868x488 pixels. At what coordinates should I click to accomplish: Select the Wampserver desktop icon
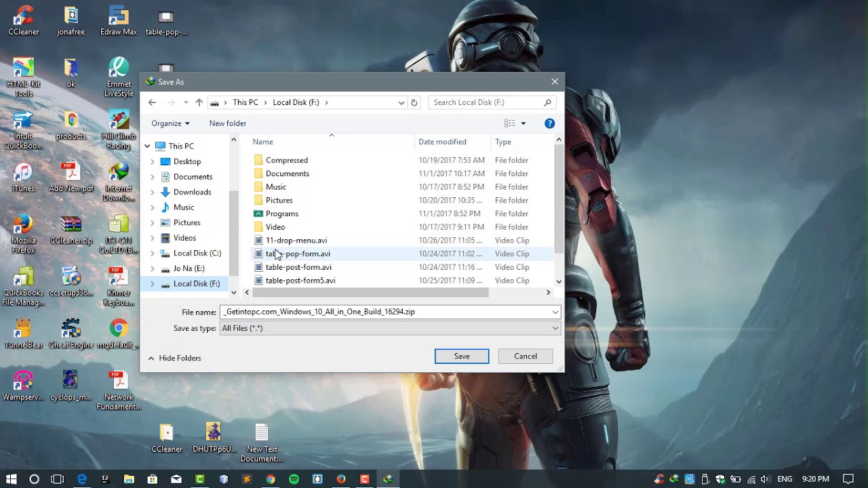pos(24,386)
